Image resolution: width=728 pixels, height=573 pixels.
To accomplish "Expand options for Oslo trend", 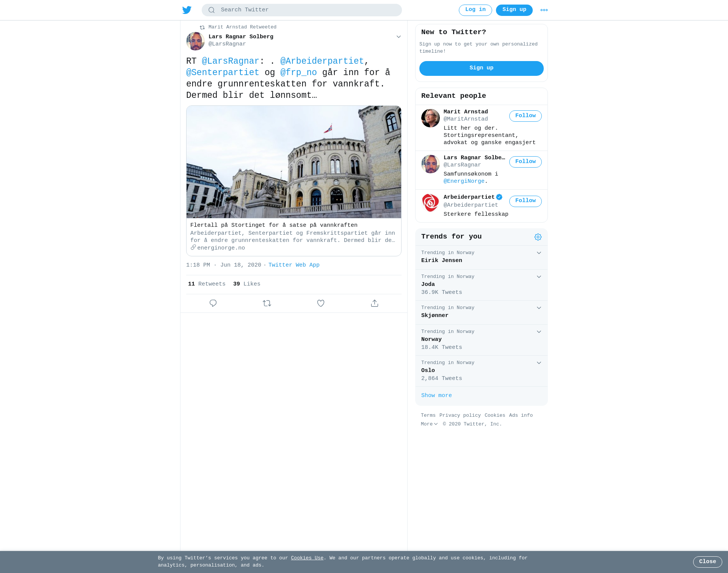I will tap(539, 363).
